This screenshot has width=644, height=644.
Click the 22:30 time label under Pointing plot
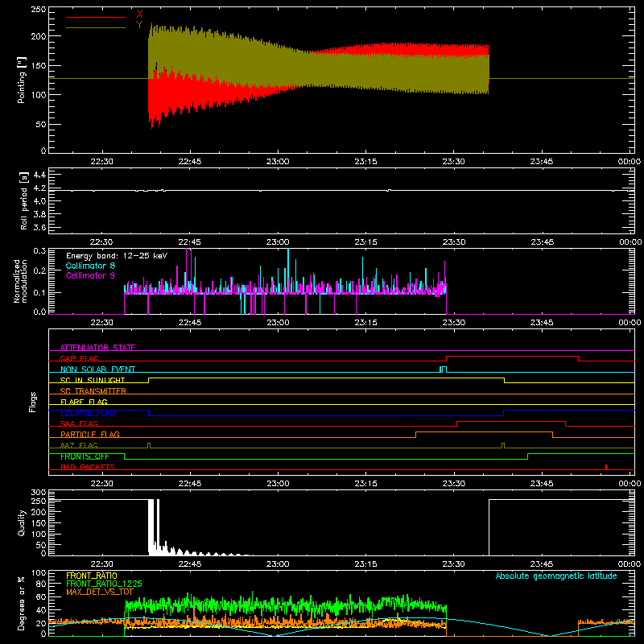(x=101, y=162)
